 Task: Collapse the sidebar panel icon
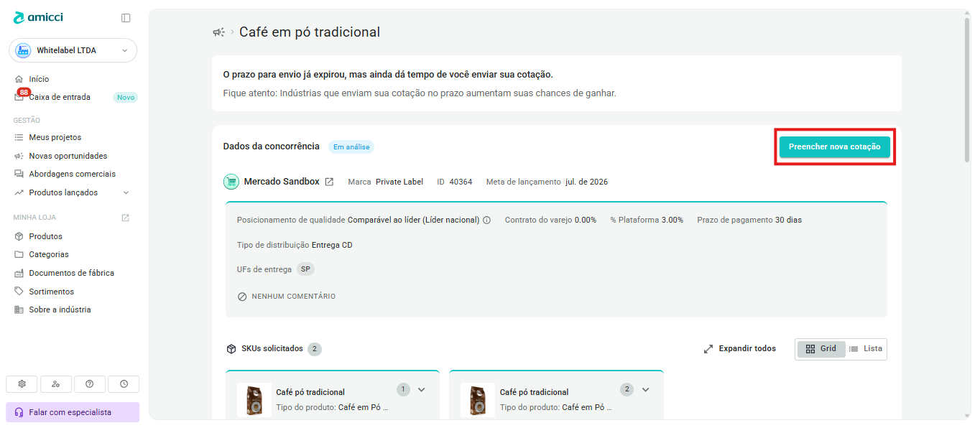(x=126, y=18)
